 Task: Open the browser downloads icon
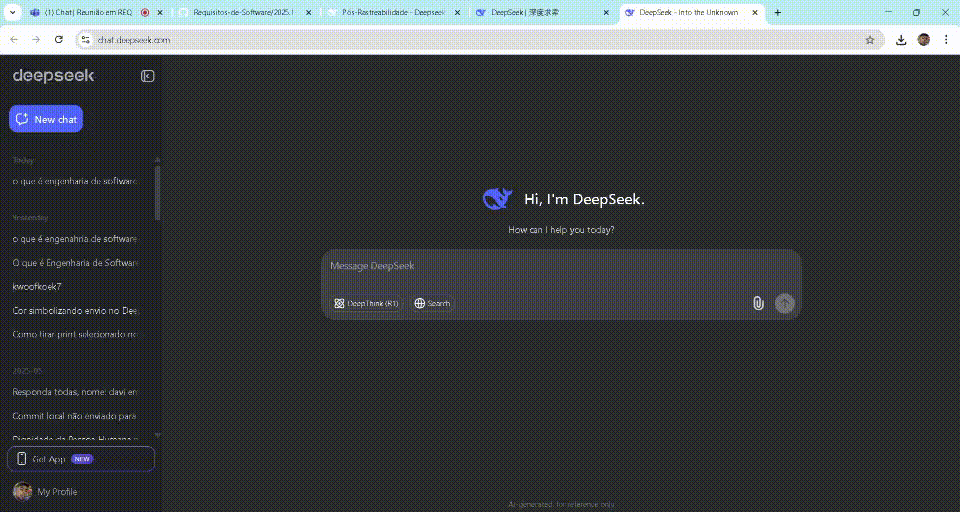[x=901, y=40]
